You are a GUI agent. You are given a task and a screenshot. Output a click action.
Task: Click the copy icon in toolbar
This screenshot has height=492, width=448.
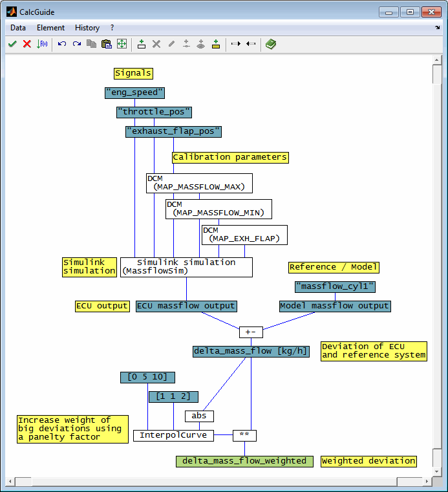[91, 44]
